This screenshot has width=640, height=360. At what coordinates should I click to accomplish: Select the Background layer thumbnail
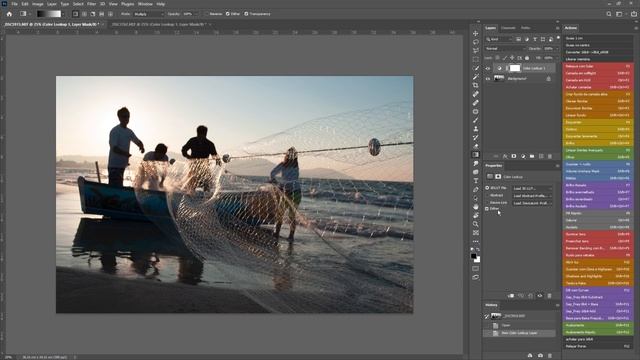click(x=499, y=78)
